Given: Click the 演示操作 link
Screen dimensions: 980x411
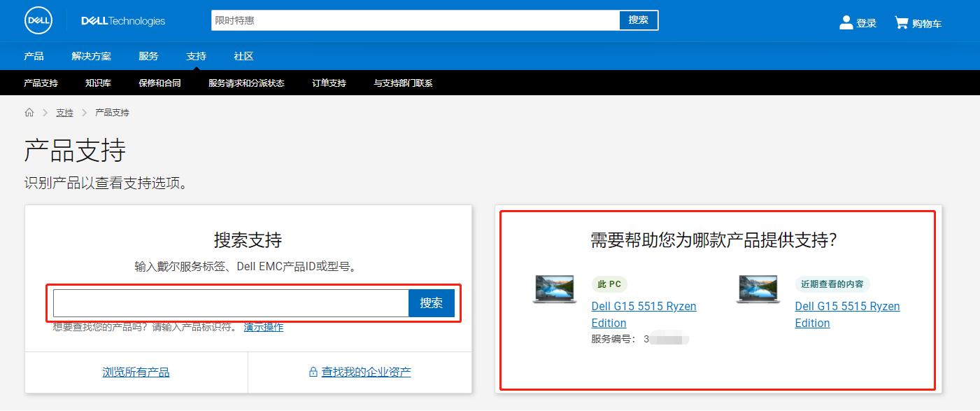Looking at the screenshot, I should point(264,326).
